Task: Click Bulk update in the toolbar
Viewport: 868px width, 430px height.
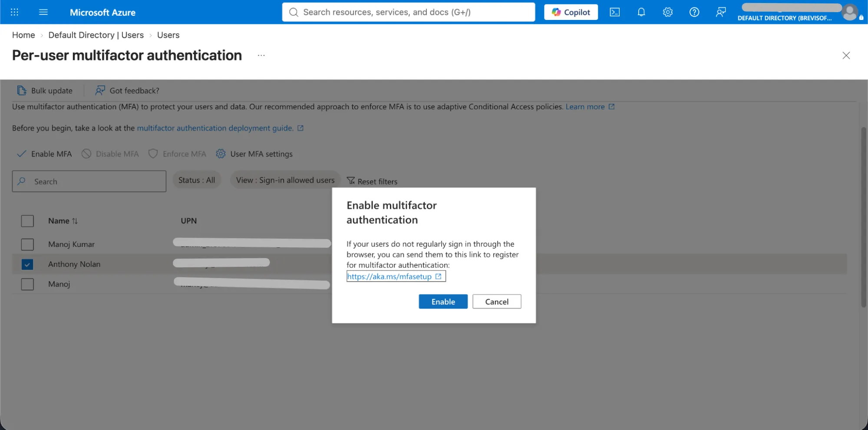Action: (x=45, y=91)
